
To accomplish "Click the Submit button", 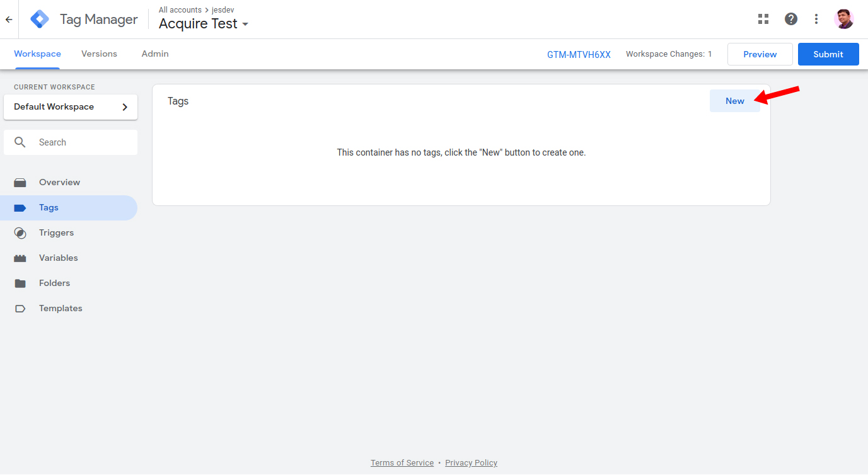I will point(828,54).
